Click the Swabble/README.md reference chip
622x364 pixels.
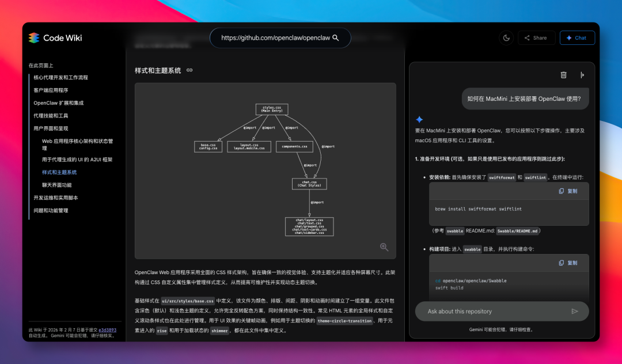tap(518, 231)
